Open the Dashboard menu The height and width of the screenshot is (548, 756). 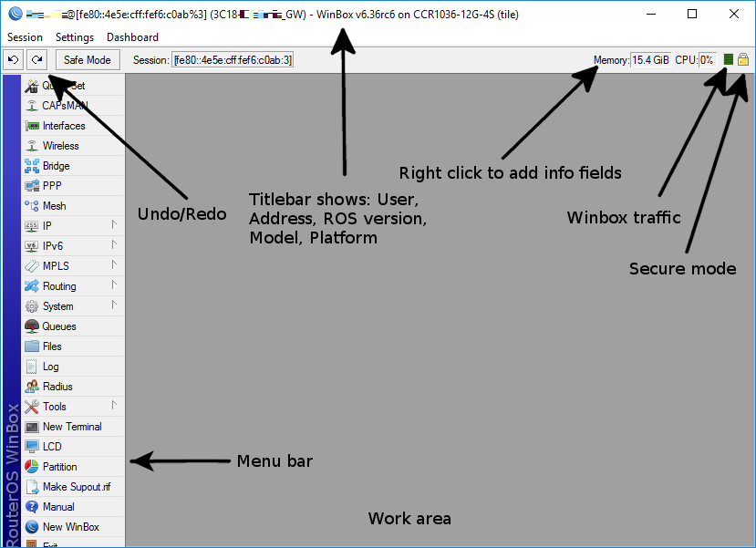coord(132,37)
